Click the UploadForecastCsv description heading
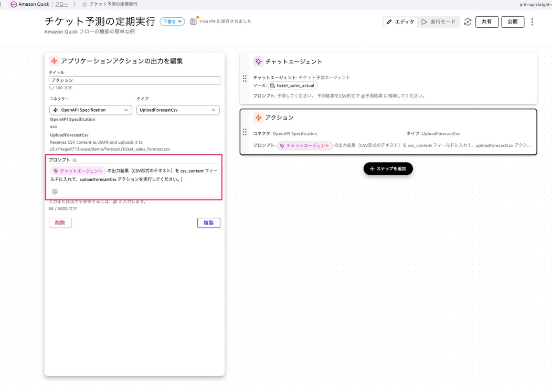This screenshot has height=392, width=552. 69,135
